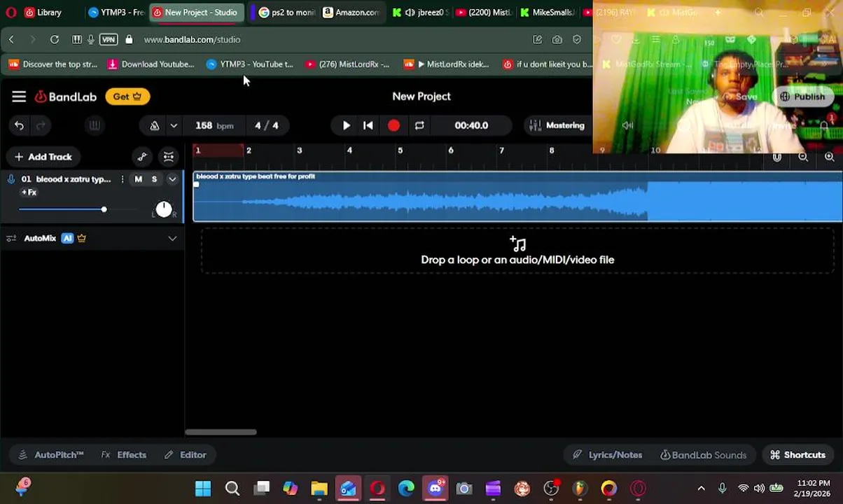Toggle loop cycle mode
843x504 pixels.
[419, 125]
